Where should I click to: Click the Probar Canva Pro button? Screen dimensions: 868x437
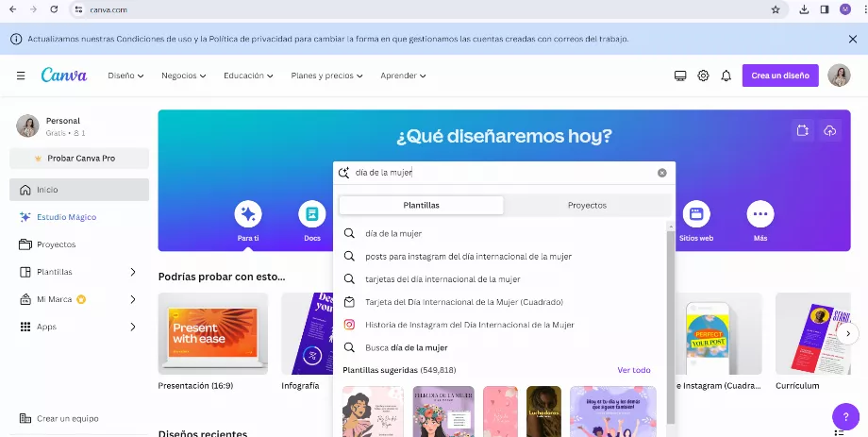click(79, 159)
